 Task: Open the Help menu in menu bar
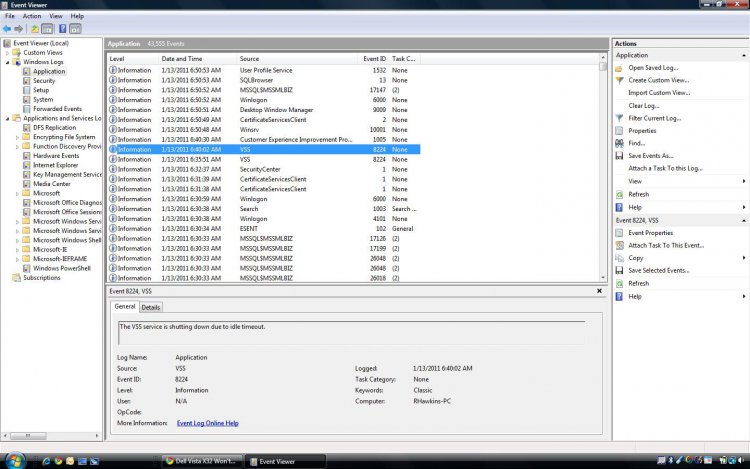[x=77, y=16]
